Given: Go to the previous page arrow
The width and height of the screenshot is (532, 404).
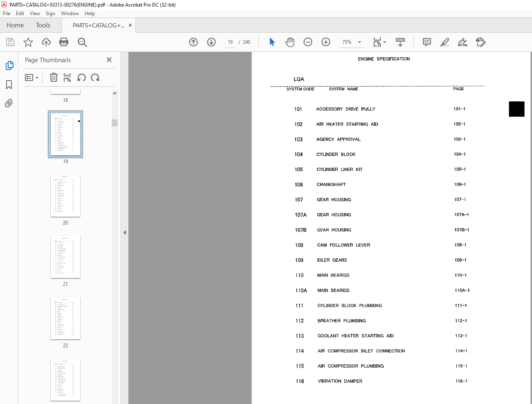Looking at the screenshot, I should [x=193, y=42].
